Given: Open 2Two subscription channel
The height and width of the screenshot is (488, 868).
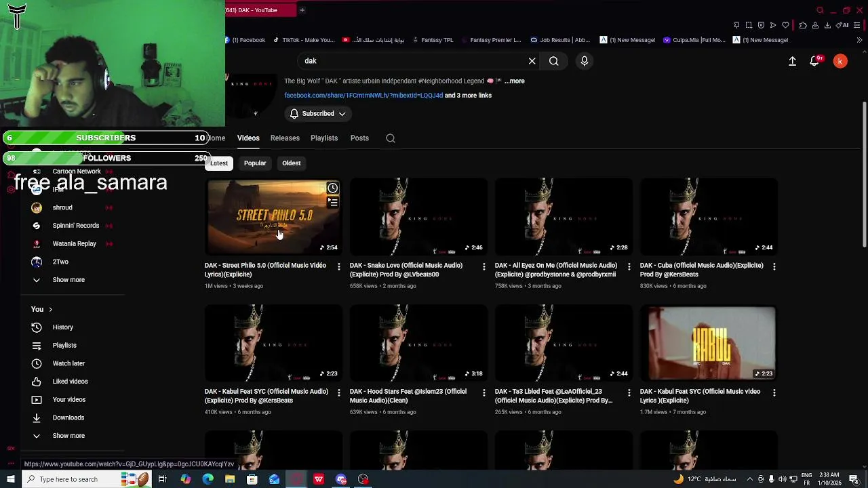Looking at the screenshot, I should (60, 262).
